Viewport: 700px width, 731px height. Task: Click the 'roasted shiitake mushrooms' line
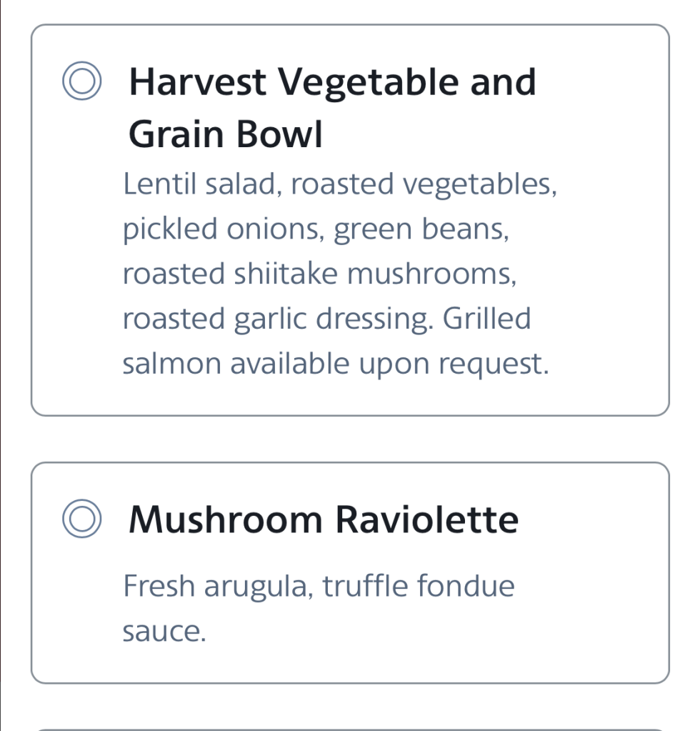coord(319,274)
